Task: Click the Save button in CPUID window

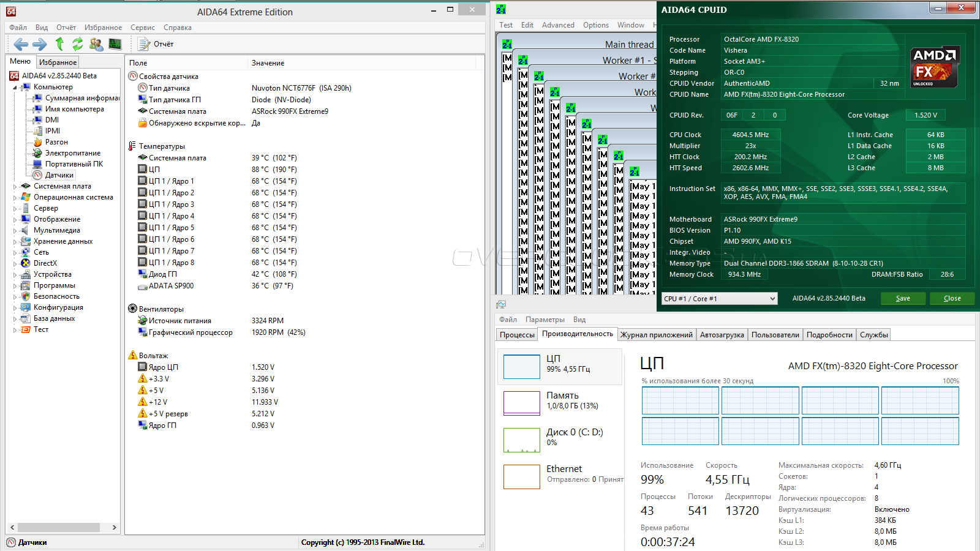Action: (x=903, y=299)
